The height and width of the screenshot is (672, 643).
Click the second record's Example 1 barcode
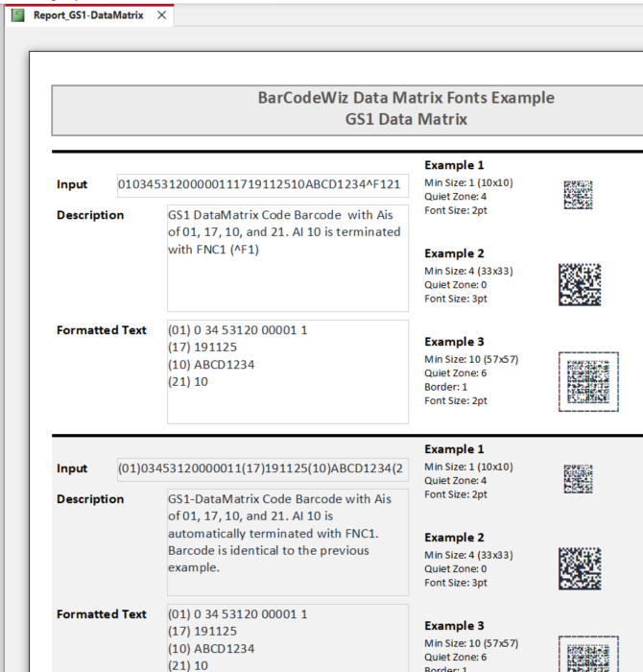point(578,479)
